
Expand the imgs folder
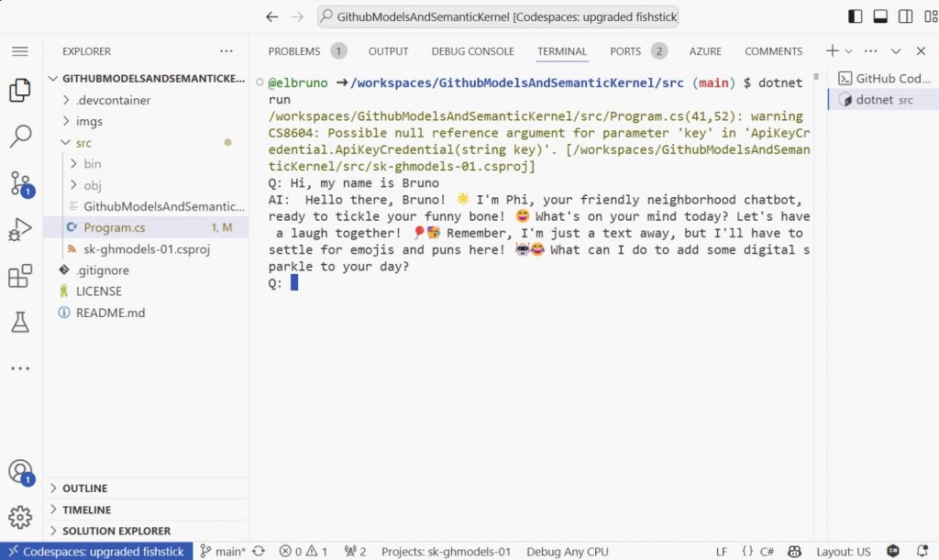pos(89,121)
